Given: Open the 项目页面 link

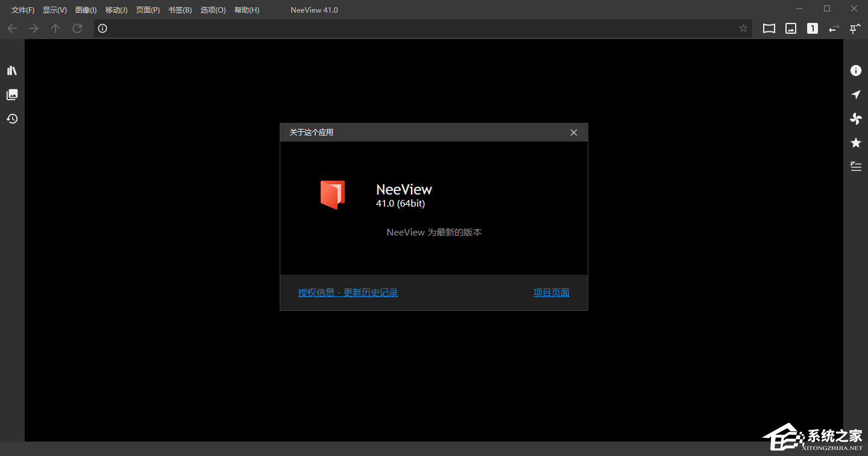Looking at the screenshot, I should tap(552, 293).
